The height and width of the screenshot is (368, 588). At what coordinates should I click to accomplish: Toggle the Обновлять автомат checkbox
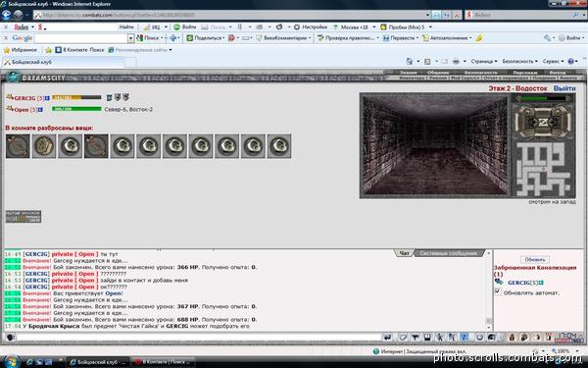[498, 291]
